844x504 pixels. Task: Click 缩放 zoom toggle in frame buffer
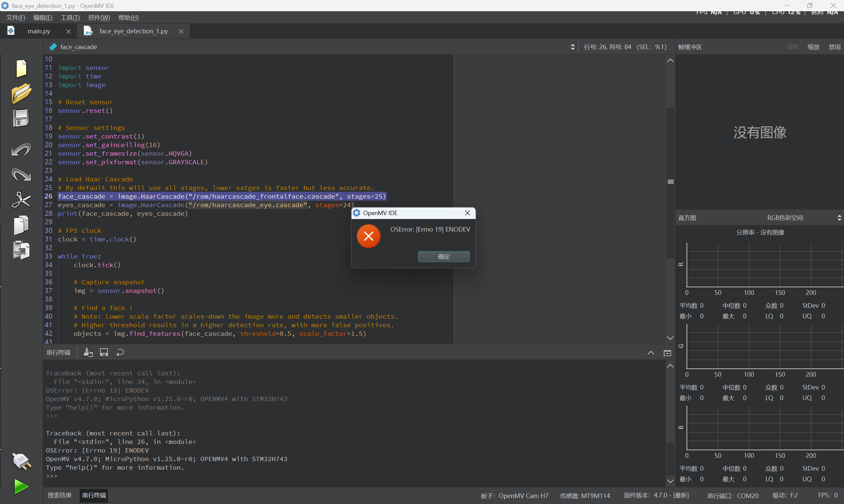(813, 47)
